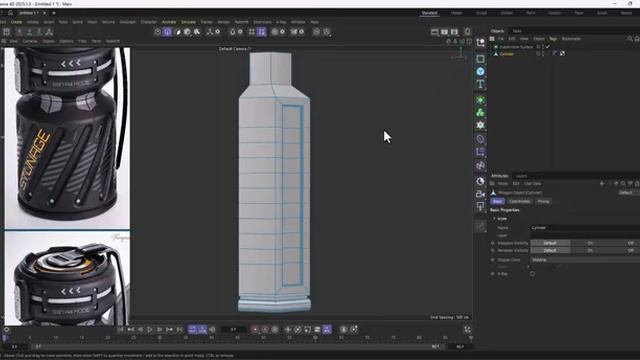Image resolution: width=640 pixels, height=360 pixels.
Task: Open the Default dropdown in Attributes header
Action: click(629, 192)
